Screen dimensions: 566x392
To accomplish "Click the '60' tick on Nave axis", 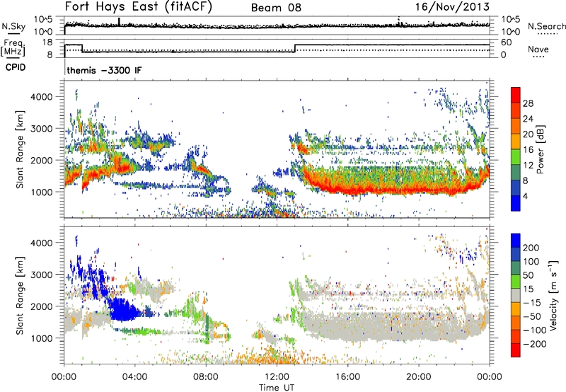I will point(507,42).
